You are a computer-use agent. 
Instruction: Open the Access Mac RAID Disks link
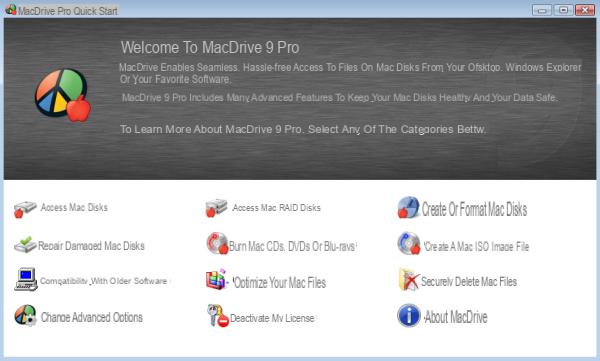click(x=276, y=208)
